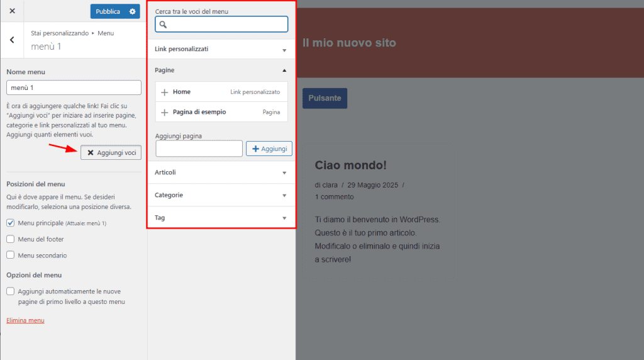Viewport: 644px width, 360px height.
Task: Click the Aggiungi pagina text field
Action: click(199, 149)
